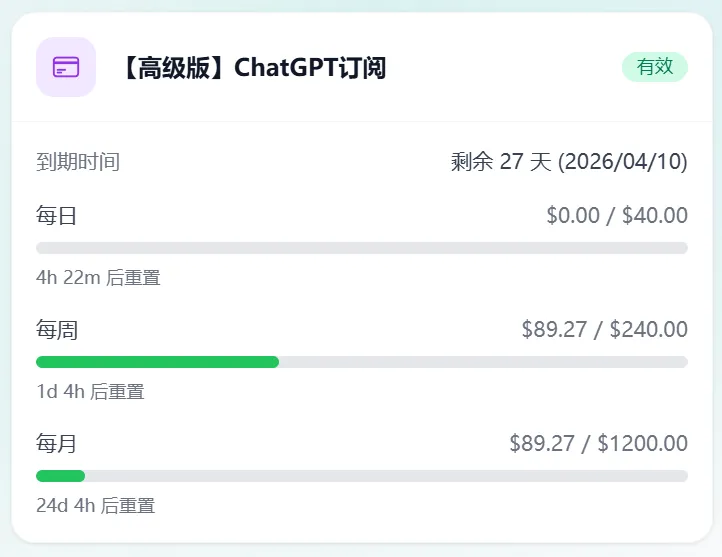Click the 到期时间 expiry label
The width and height of the screenshot is (722, 557).
[78, 162]
